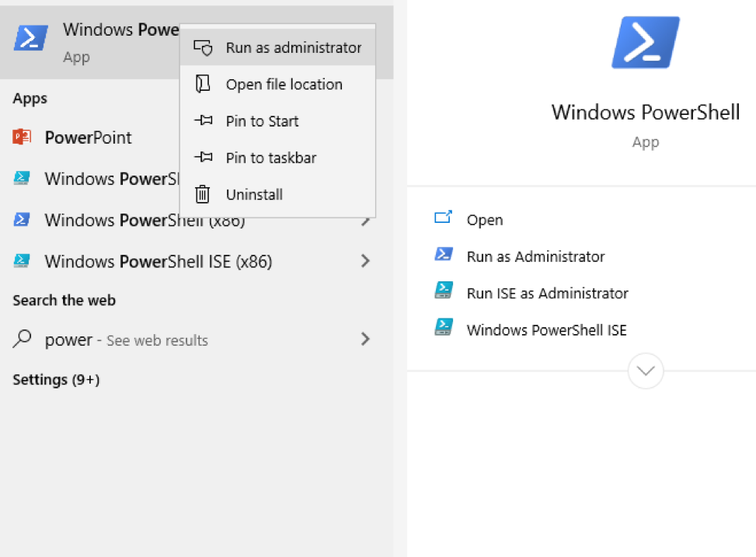This screenshot has width=756, height=557.
Task: Choose Pin to Start from the context menu
Action: pyautogui.click(x=277, y=120)
